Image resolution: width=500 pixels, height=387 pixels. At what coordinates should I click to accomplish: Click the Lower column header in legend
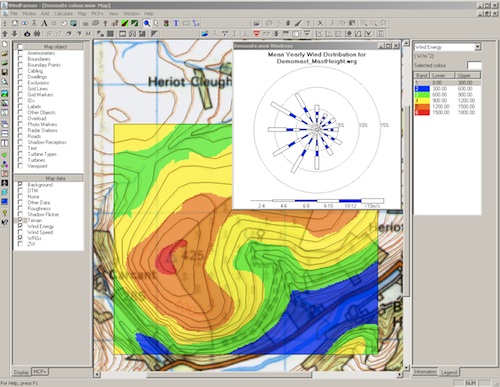[442, 76]
